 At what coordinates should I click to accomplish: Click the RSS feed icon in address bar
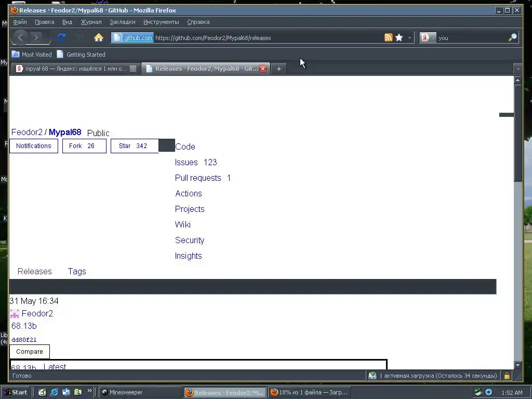(389, 37)
